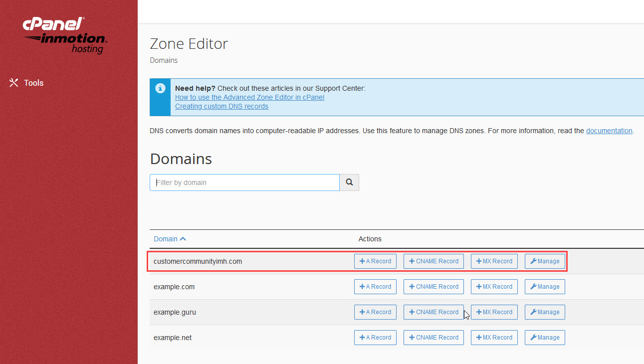Manage the example.guru zone

point(545,312)
